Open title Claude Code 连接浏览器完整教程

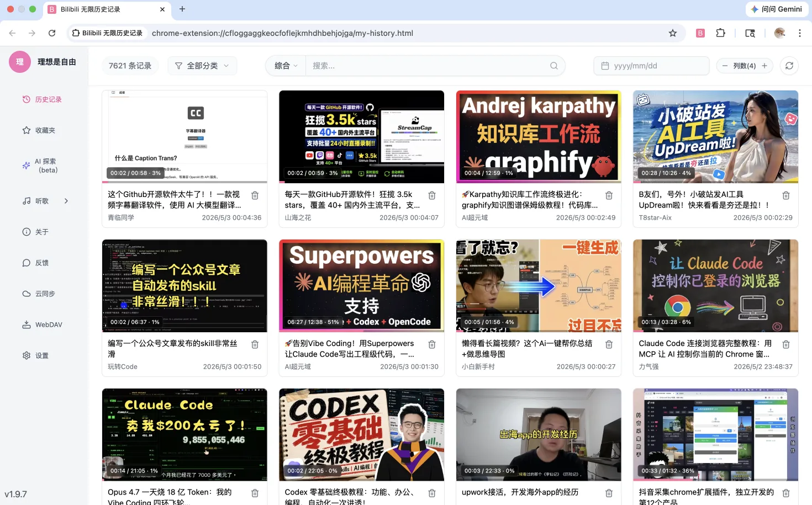click(705, 349)
